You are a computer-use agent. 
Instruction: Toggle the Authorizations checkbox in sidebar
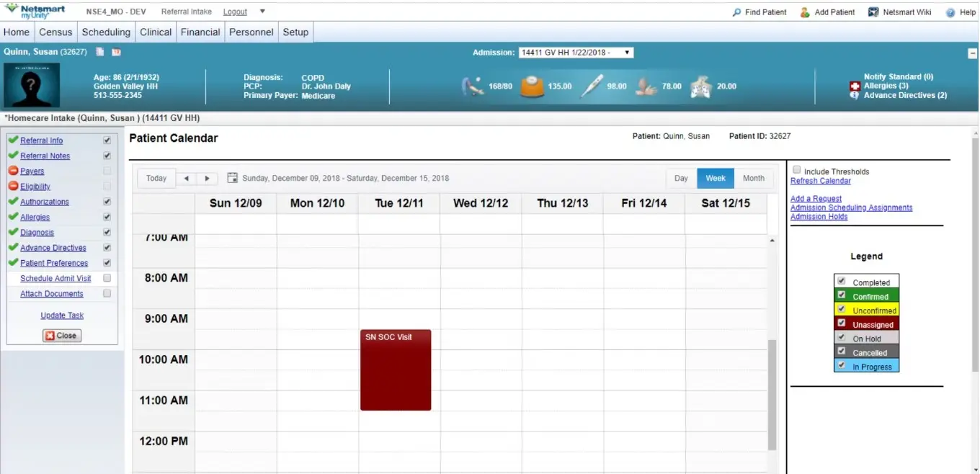(107, 202)
